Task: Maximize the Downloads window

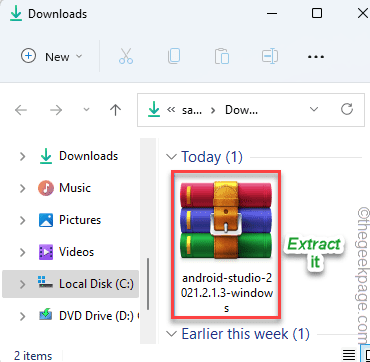Action: [x=317, y=13]
